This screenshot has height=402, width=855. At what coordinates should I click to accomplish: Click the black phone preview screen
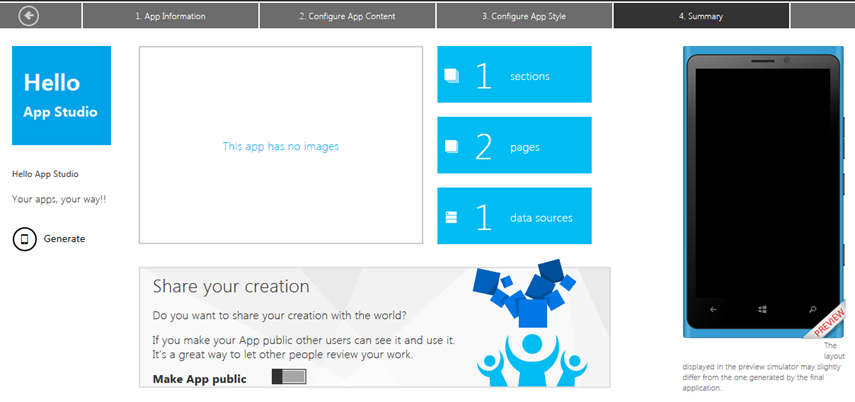coord(762,183)
